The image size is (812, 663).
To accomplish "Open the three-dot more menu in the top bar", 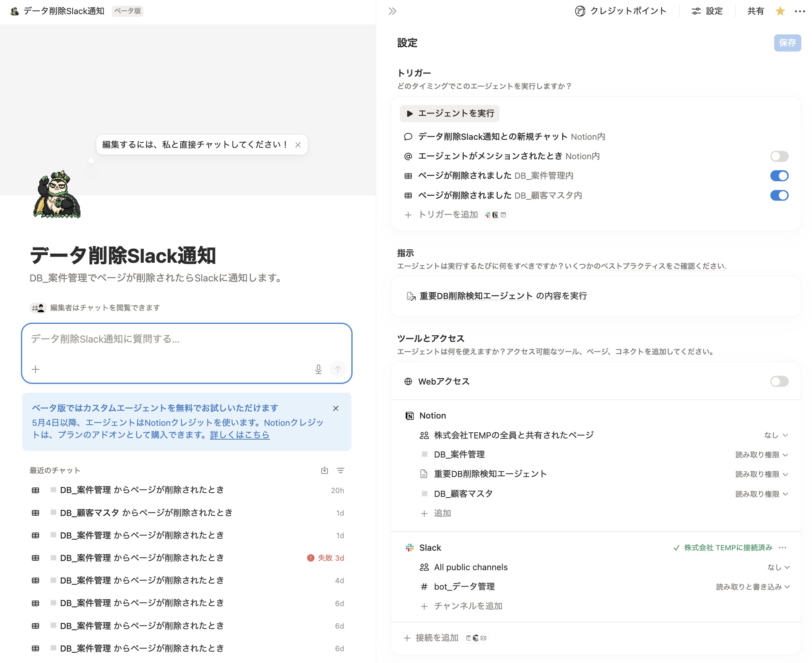I will coord(800,11).
